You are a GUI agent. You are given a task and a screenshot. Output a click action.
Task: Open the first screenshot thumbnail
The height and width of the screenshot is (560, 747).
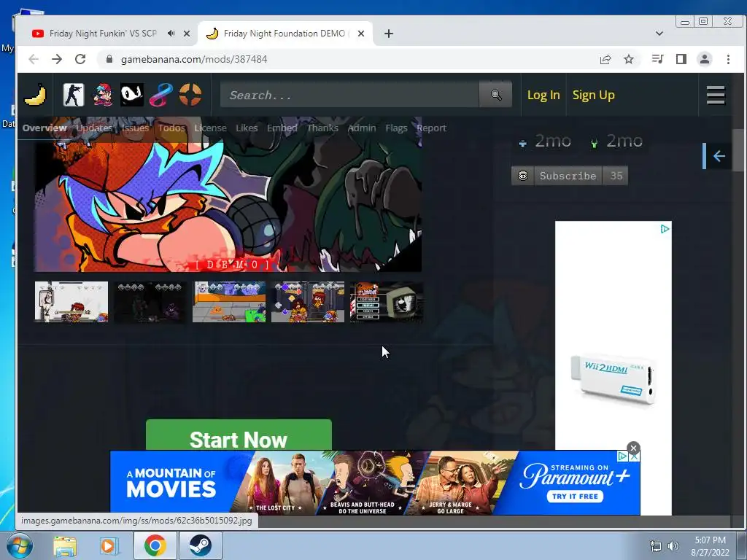coord(71,302)
